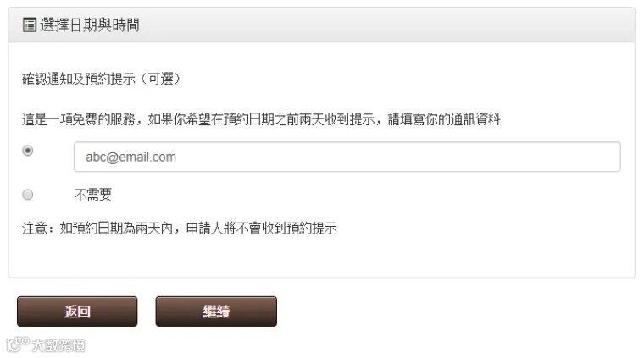Click the 大數跨境 watermark text
Screen dimensions: 644x358
[x=58, y=345]
